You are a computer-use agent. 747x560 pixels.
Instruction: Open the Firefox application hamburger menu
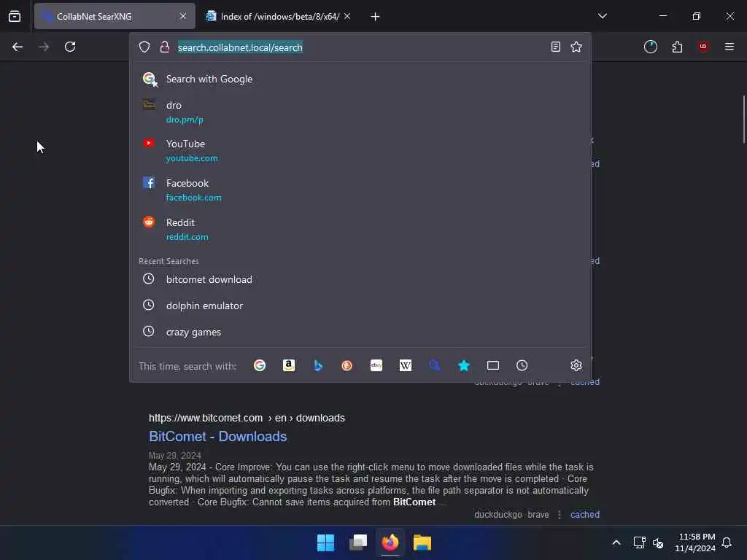(729, 47)
